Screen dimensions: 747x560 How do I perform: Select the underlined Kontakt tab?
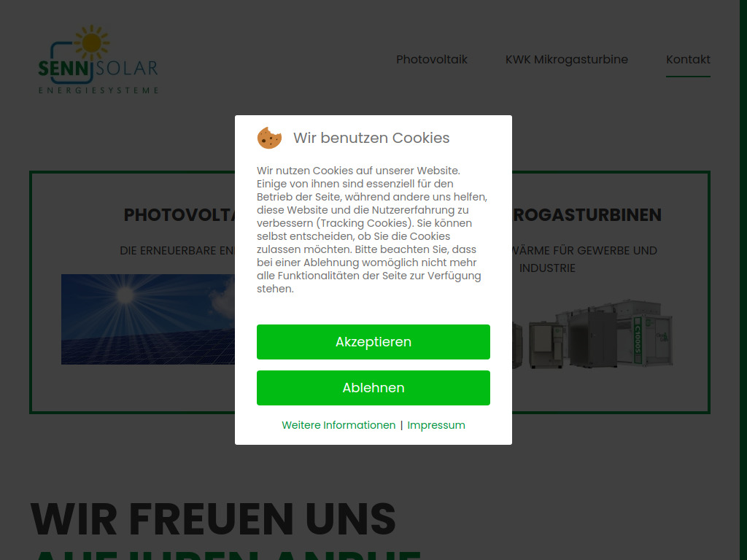[688, 60]
